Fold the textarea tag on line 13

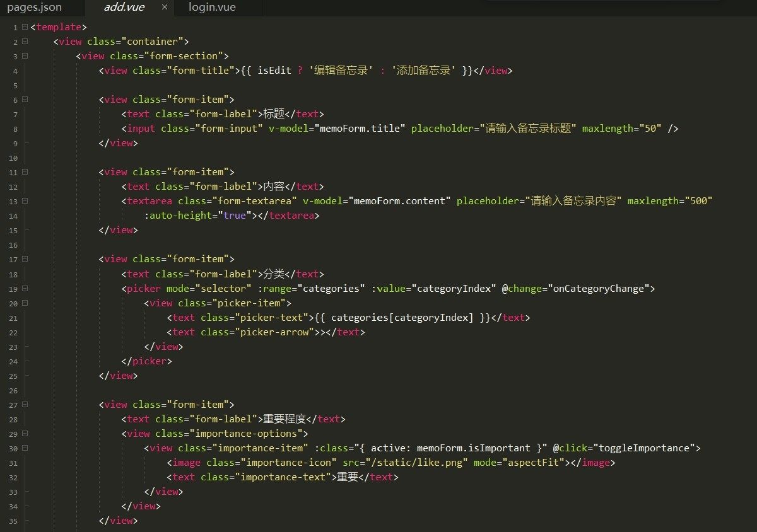coord(25,201)
